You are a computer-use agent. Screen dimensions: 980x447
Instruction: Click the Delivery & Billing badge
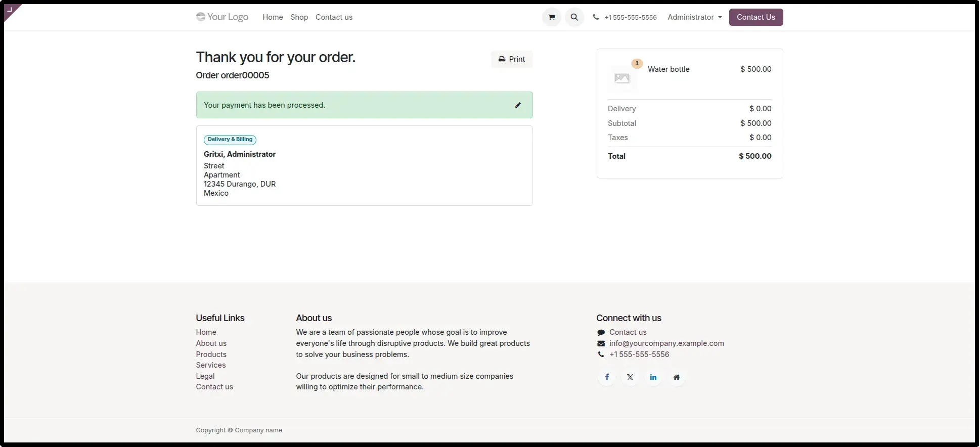[230, 140]
